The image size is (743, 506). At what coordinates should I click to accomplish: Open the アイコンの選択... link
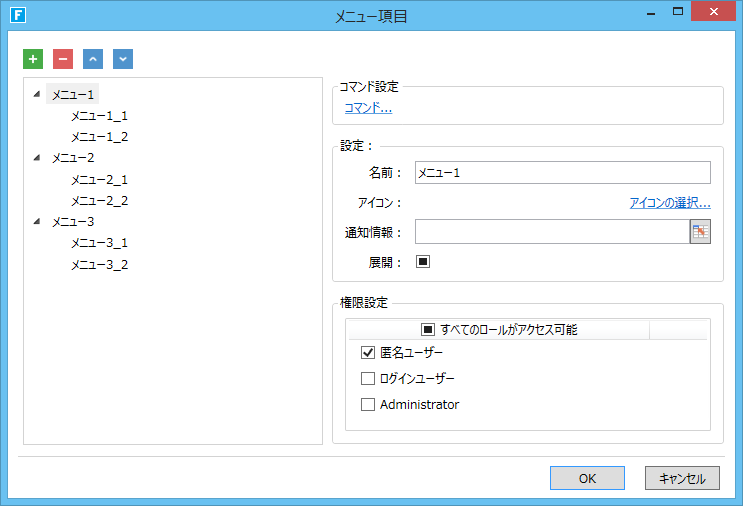point(670,203)
